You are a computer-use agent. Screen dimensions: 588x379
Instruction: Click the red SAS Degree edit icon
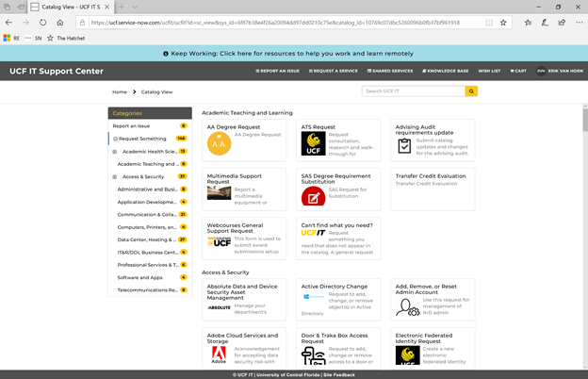[x=313, y=196]
